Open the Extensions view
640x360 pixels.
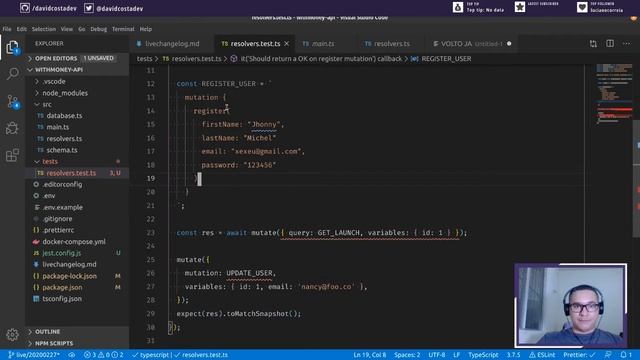[12, 155]
